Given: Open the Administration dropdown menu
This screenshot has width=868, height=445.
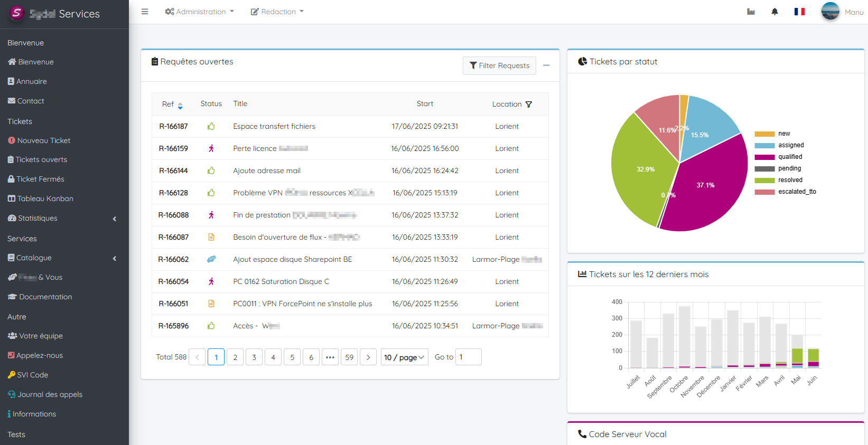Looking at the screenshot, I should tap(199, 12).
